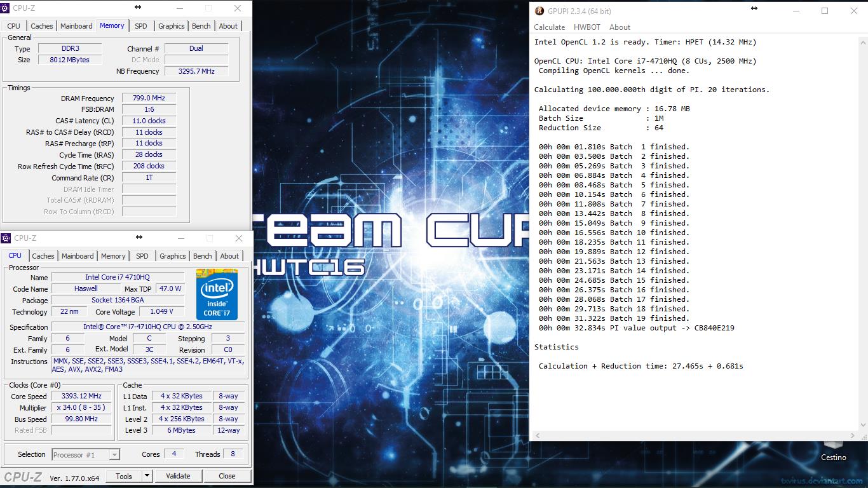Click the NB Frequency value 3295.7 MHz

[x=197, y=71]
